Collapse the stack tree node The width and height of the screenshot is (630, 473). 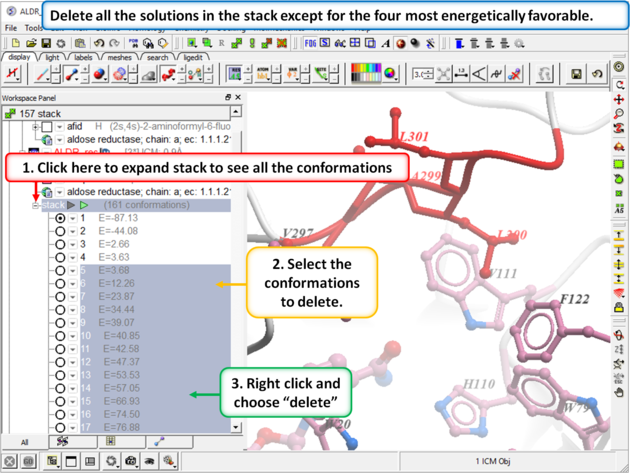click(x=36, y=205)
